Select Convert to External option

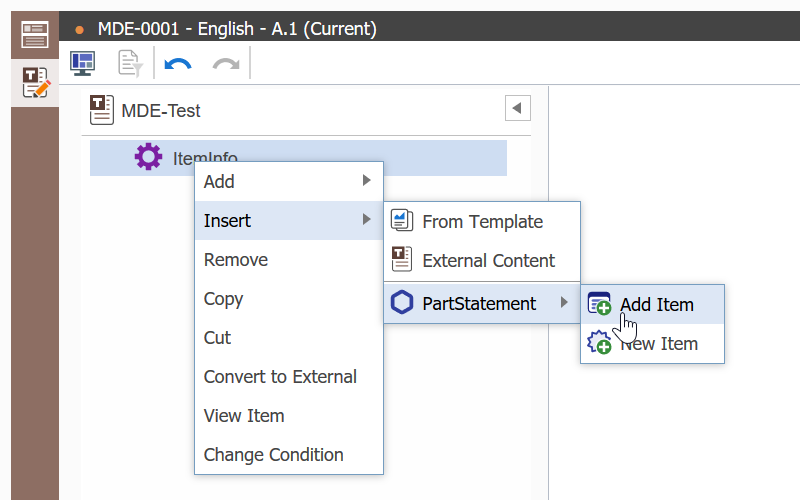(280, 376)
